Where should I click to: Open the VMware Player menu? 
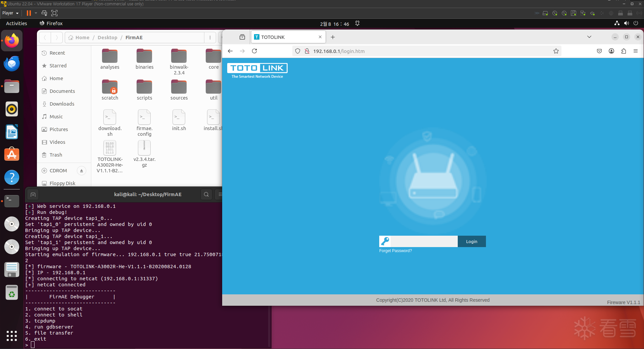(x=10, y=13)
